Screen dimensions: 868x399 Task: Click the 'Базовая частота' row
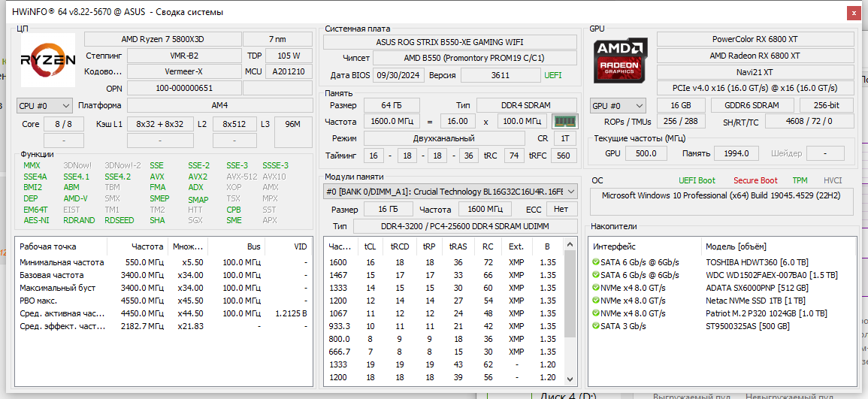pyautogui.click(x=163, y=275)
